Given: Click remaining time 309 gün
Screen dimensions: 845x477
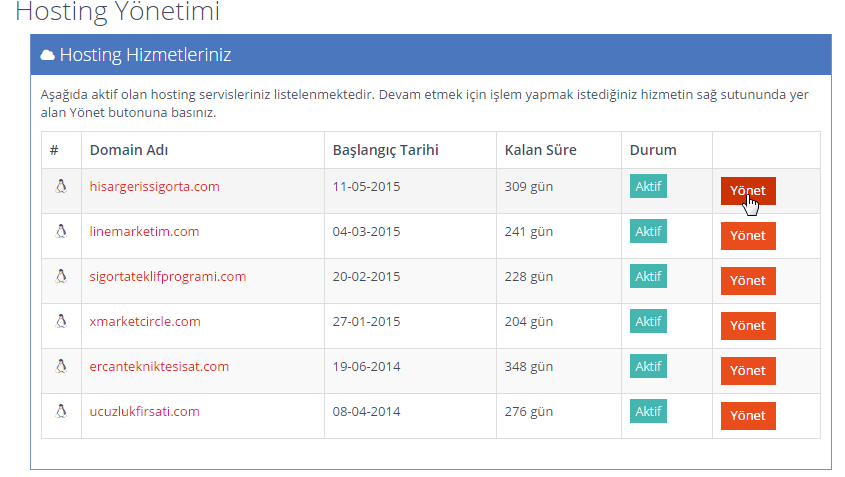Looking at the screenshot, I should [x=529, y=187].
